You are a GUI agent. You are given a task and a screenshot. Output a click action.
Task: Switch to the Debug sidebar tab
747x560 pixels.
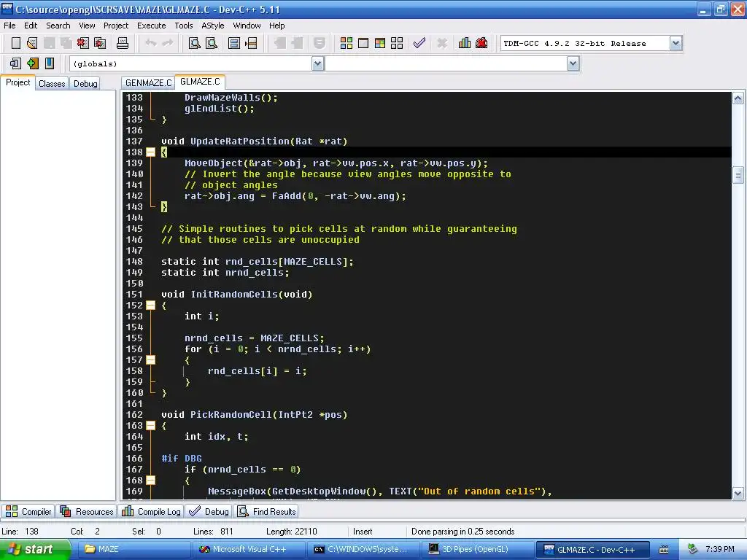coord(85,83)
